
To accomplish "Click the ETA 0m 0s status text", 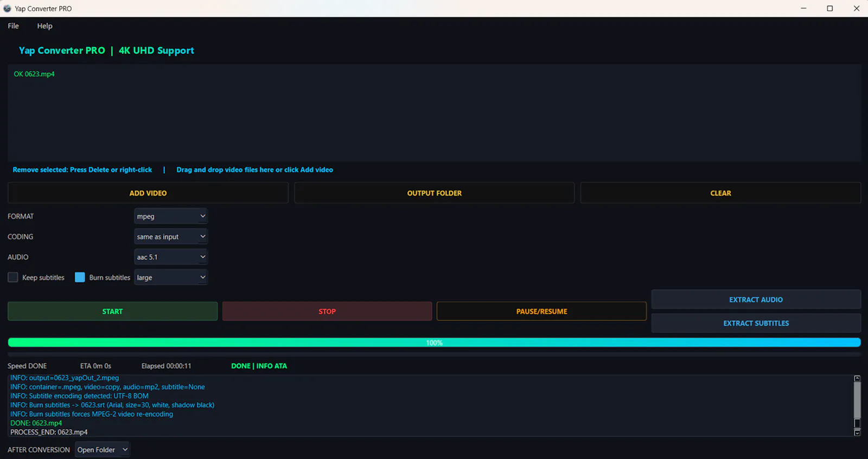I will click(95, 366).
